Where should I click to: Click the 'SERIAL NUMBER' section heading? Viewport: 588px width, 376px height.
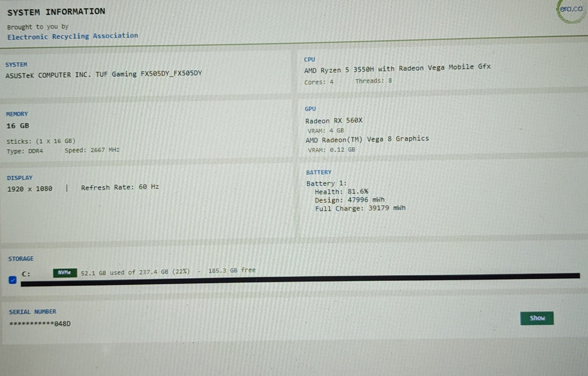point(33,312)
